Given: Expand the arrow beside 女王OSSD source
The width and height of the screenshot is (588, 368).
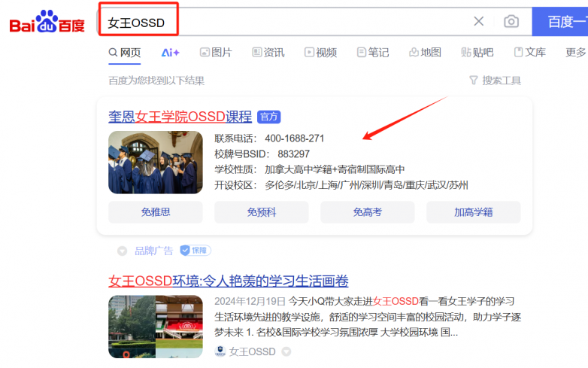Looking at the screenshot, I should coord(286,351).
